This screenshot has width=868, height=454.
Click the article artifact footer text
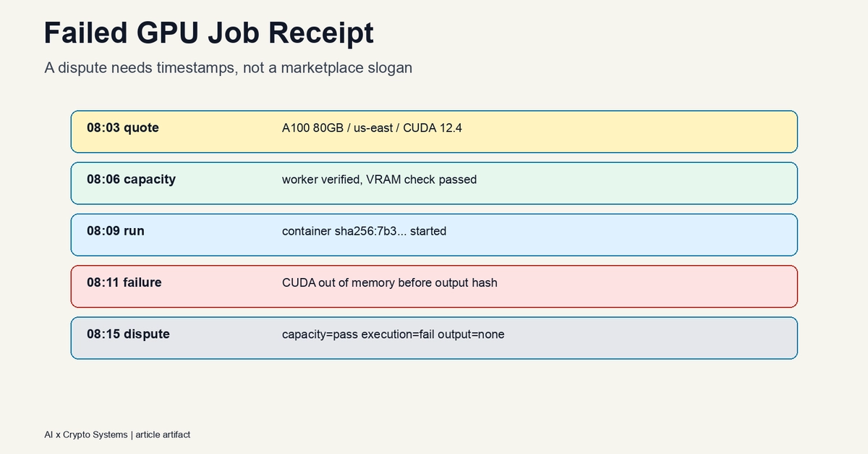[163, 434]
